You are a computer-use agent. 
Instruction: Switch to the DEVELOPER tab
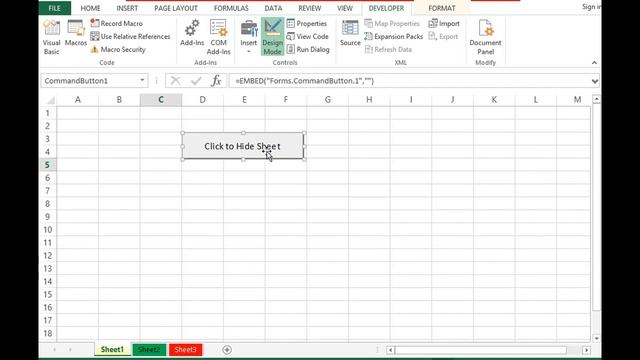(x=386, y=8)
